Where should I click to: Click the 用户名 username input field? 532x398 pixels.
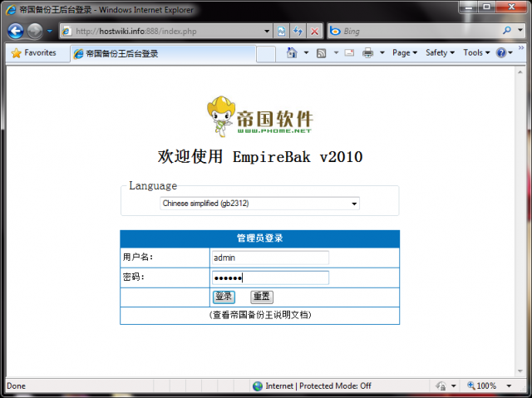point(270,258)
